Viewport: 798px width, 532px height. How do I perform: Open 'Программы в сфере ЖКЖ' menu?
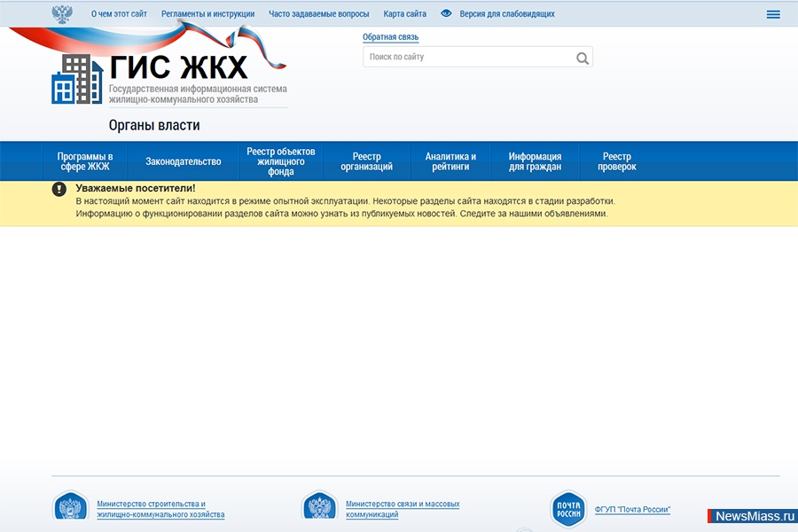85,161
